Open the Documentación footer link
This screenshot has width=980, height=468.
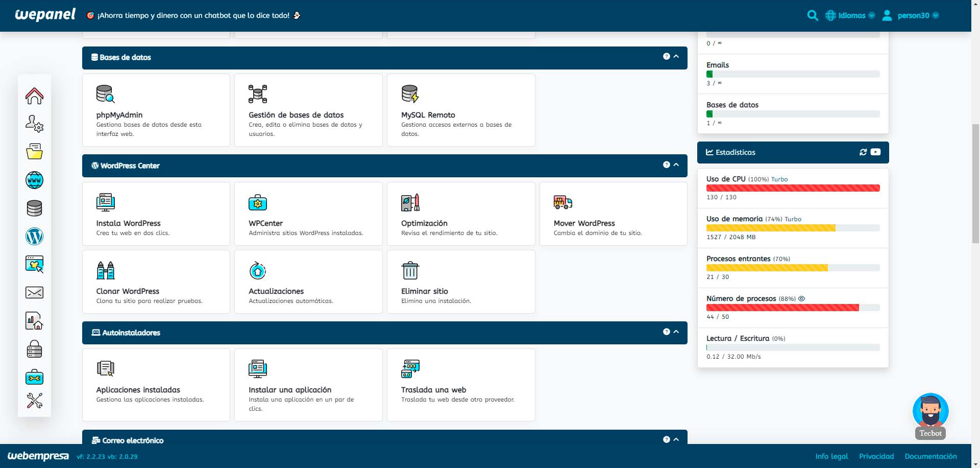click(930, 456)
